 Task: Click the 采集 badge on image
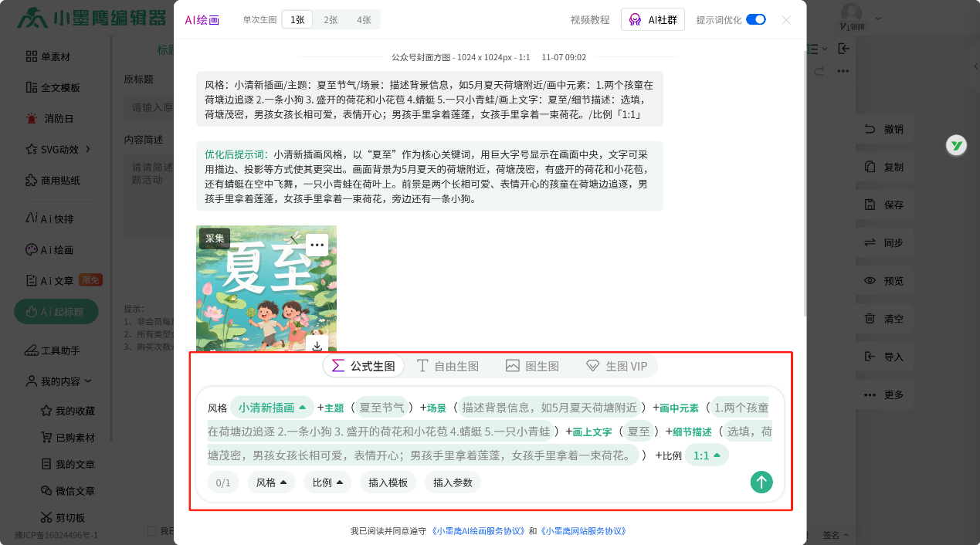click(214, 239)
